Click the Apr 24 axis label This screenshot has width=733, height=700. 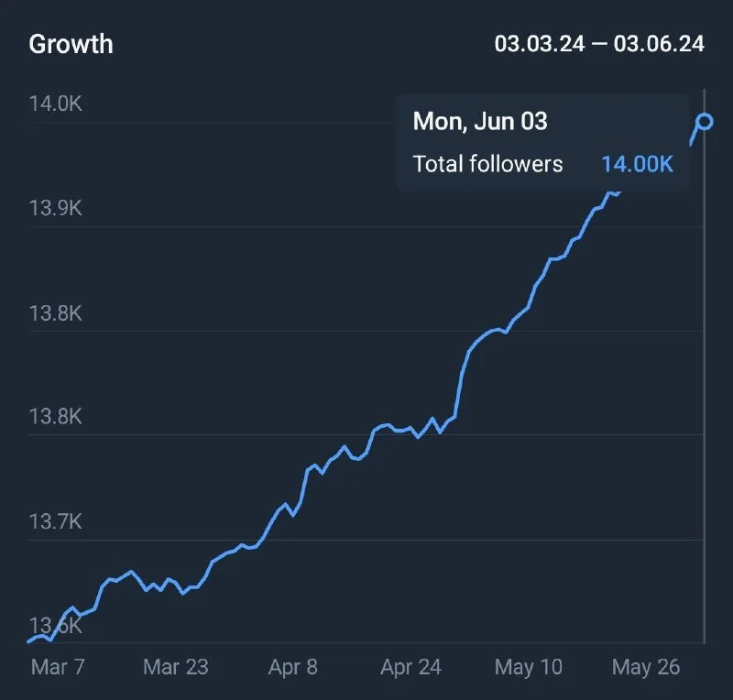pyautogui.click(x=410, y=666)
